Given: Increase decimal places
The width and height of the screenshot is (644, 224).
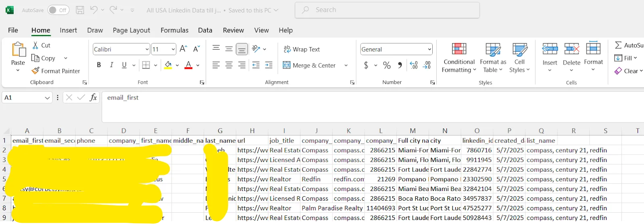Looking at the screenshot, I should pyautogui.click(x=414, y=65).
